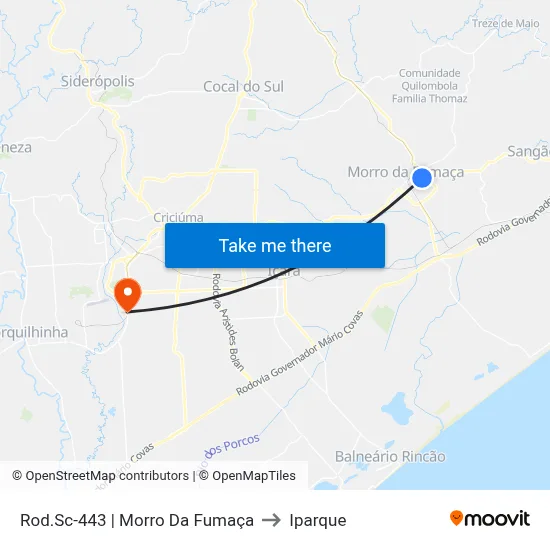Click Rod.Sc-443 Morro Da Fumaça origin text
The image size is (550, 550).
point(137,520)
